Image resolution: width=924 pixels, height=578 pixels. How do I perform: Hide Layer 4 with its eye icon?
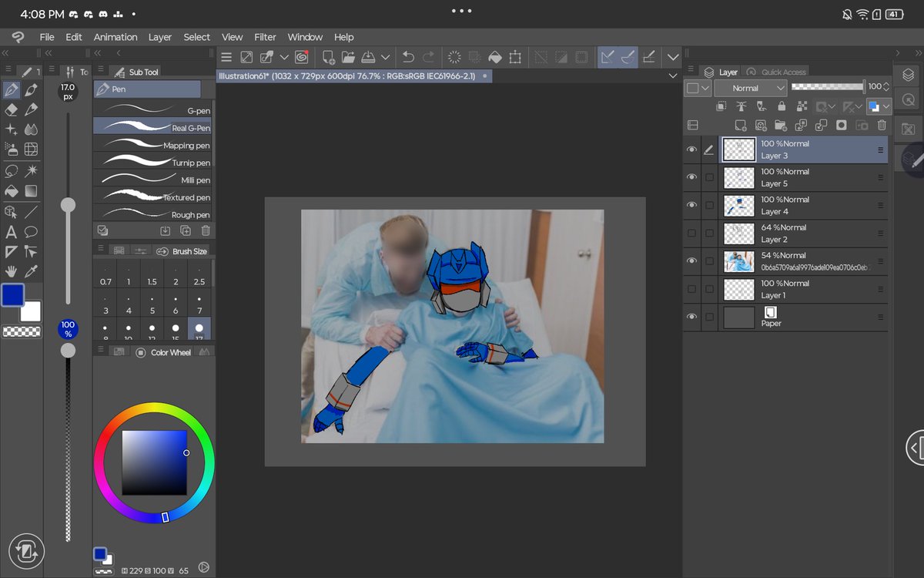(x=691, y=205)
